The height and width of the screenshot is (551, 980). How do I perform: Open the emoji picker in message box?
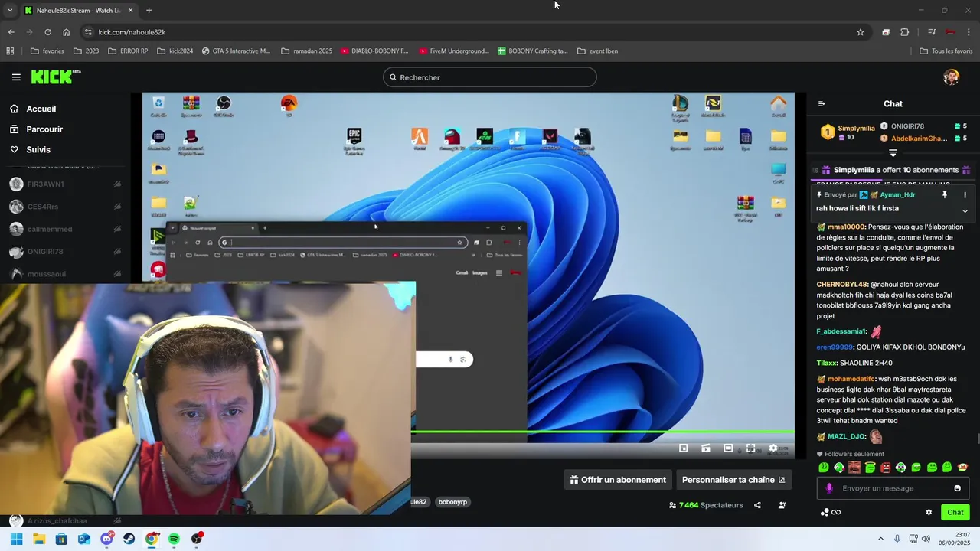tap(957, 488)
